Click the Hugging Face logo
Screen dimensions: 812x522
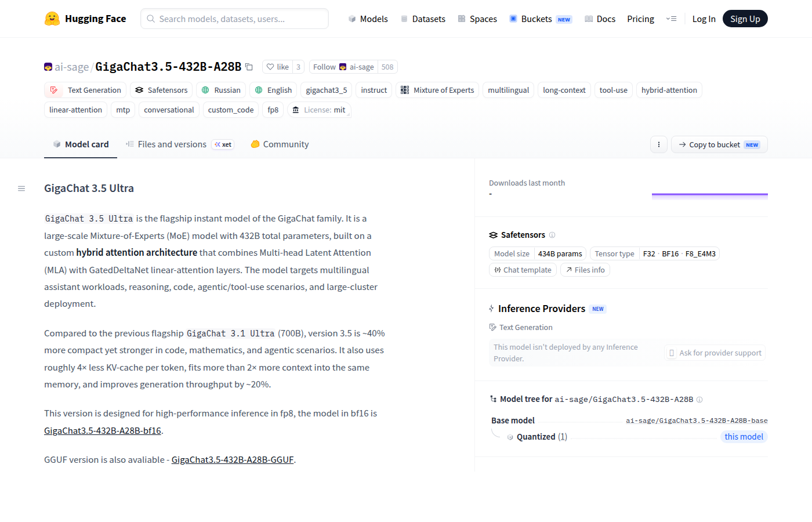[85, 19]
